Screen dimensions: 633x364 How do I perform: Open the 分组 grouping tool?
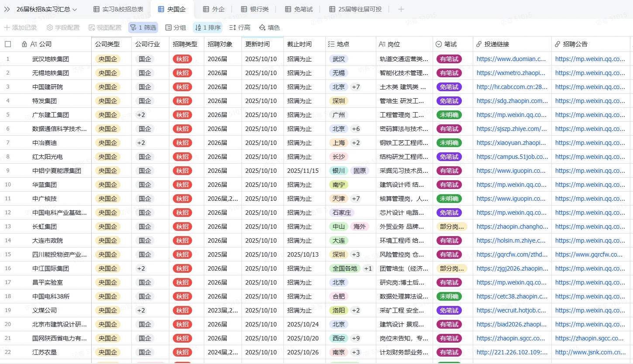[x=175, y=27]
